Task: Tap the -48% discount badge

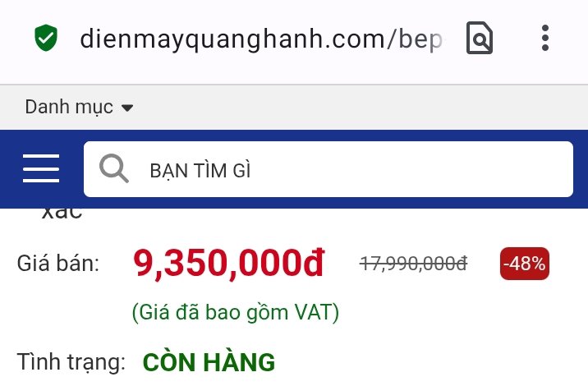Action: 525,264
